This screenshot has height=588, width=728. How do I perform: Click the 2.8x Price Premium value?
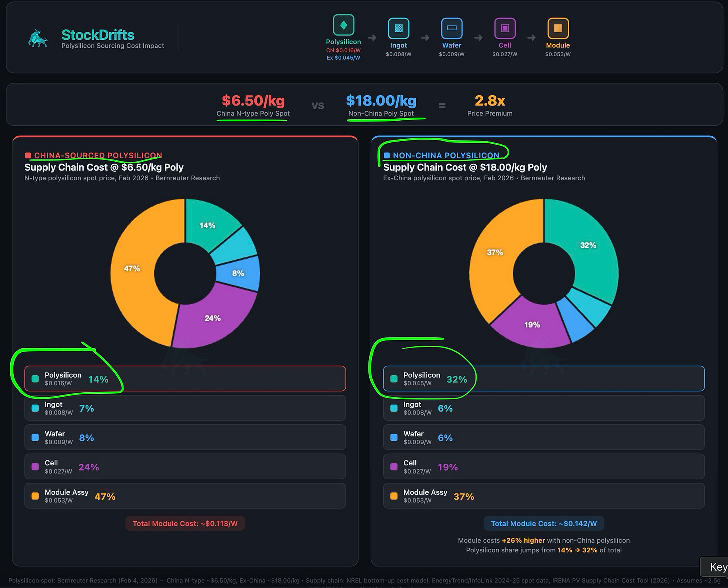pos(490,101)
